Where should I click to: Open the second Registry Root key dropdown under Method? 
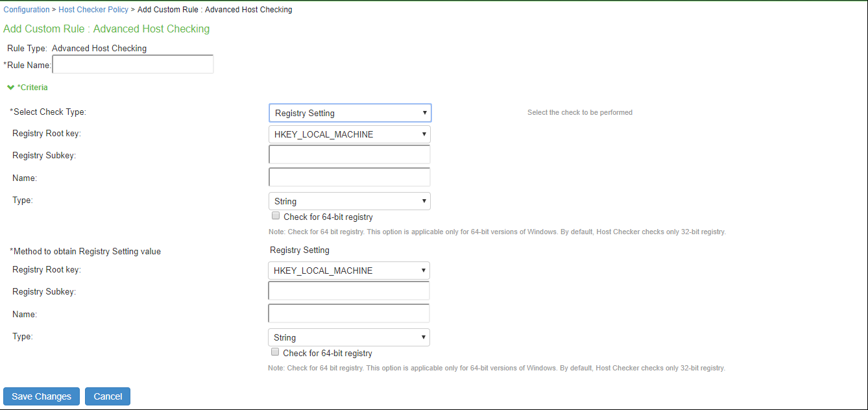(349, 271)
